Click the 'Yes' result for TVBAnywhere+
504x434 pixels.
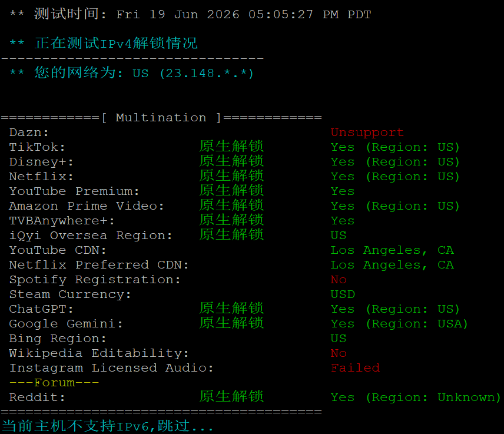[x=343, y=221]
